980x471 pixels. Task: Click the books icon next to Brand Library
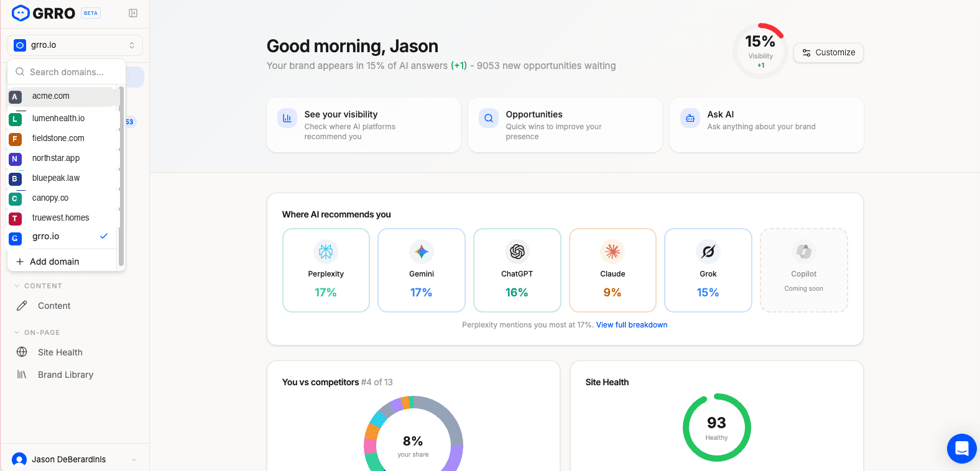[22, 375]
